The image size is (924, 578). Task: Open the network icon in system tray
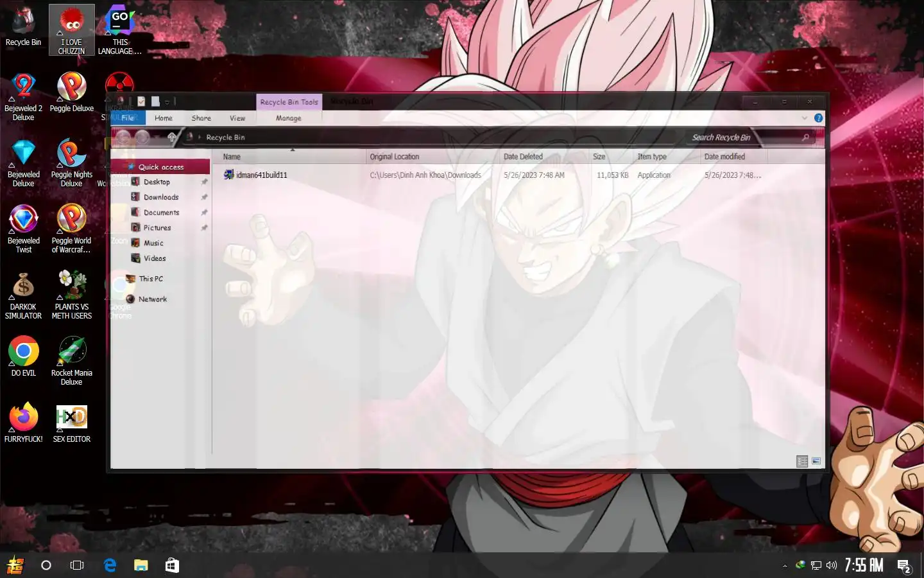pyautogui.click(x=816, y=565)
